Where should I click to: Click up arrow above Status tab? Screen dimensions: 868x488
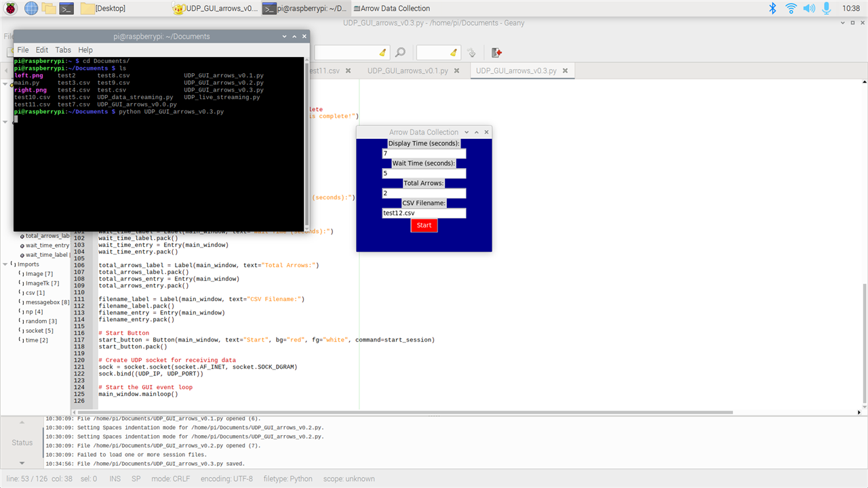point(21,422)
